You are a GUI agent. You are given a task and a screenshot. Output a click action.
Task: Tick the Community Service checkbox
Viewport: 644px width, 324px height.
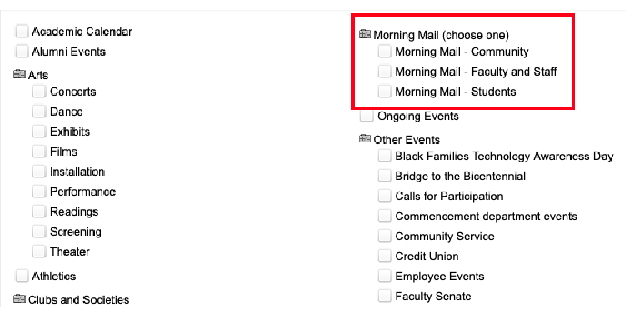click(384, 236)
